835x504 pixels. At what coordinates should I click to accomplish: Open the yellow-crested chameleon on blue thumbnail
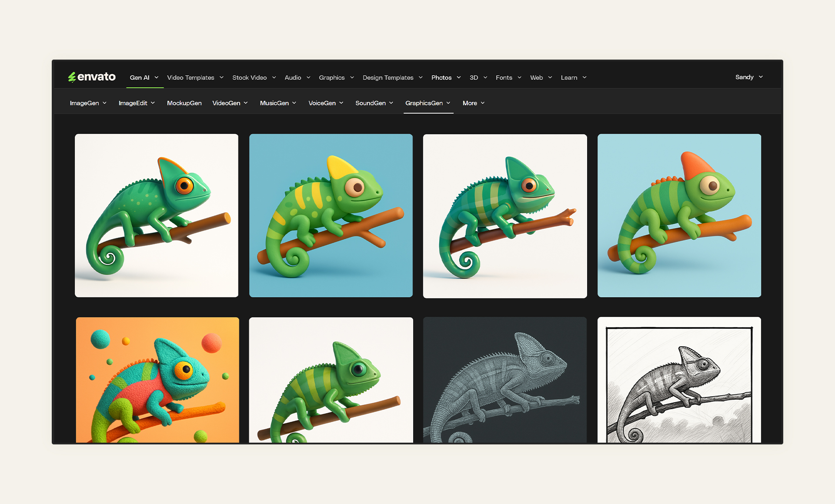pos(331,215)
